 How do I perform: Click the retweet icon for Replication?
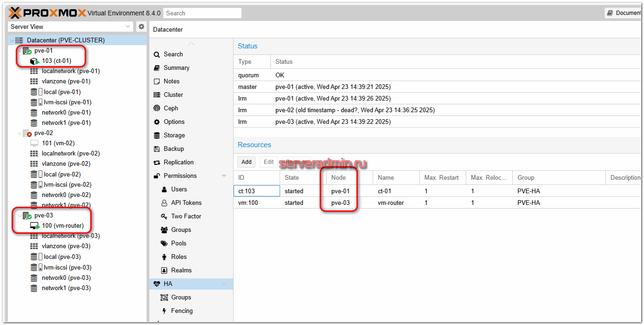pos(157,162)
